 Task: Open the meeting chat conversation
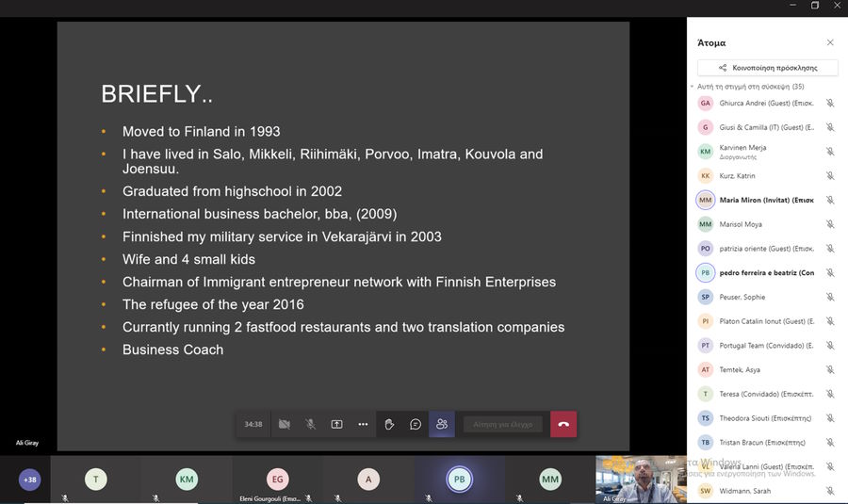coord(416,425)
